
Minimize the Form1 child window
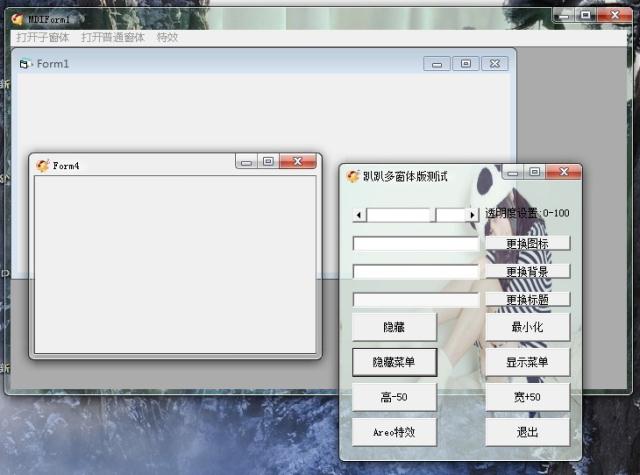click(x=437, y=64)
